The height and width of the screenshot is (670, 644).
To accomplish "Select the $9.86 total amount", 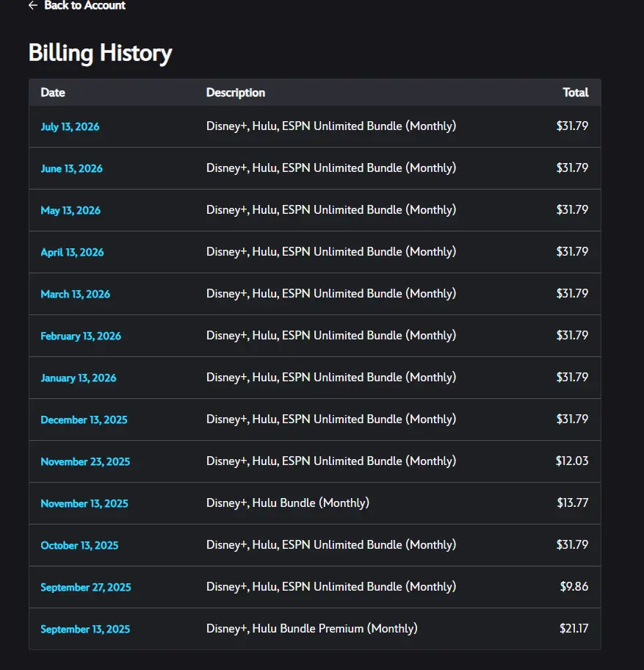I will point(574,586).
